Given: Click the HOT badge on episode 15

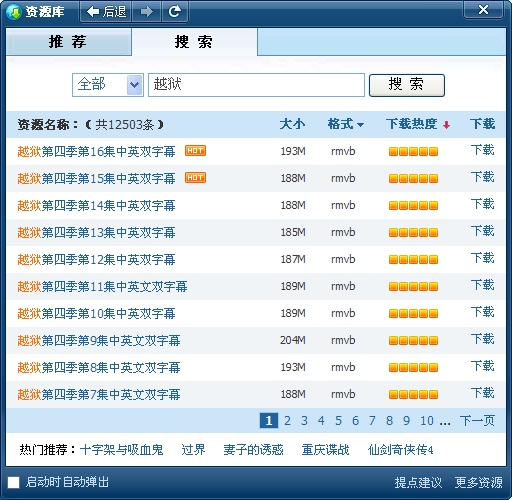Looking at the screenshot, I should coord(195,178).
